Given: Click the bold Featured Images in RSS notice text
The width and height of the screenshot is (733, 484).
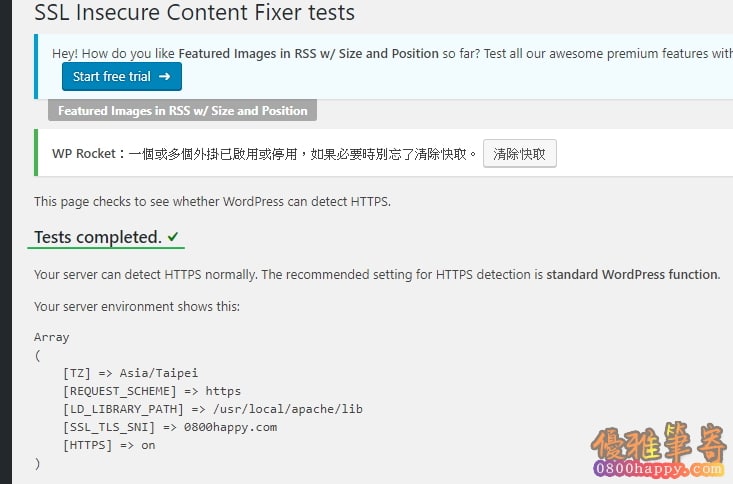Looking at the screenshot, I should click(x=309, y=53).
